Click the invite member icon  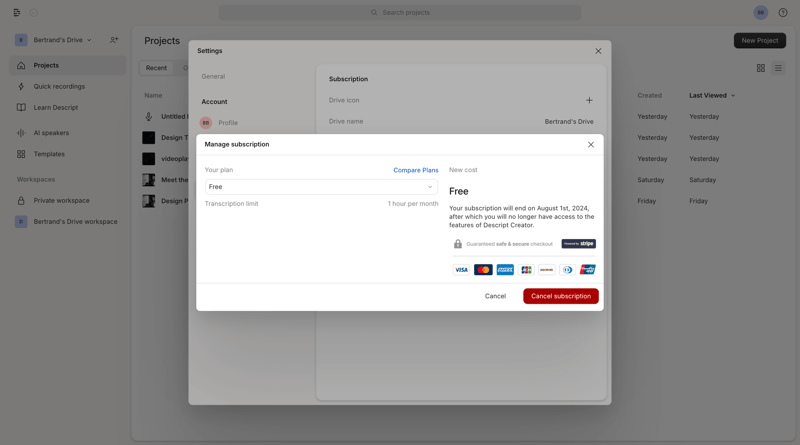114,40
